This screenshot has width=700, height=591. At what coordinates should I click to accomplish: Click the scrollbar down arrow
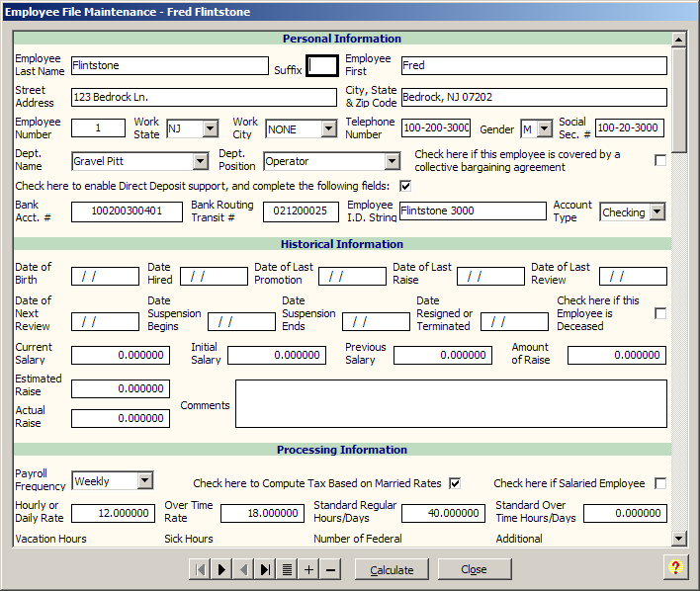pos(678,539)
